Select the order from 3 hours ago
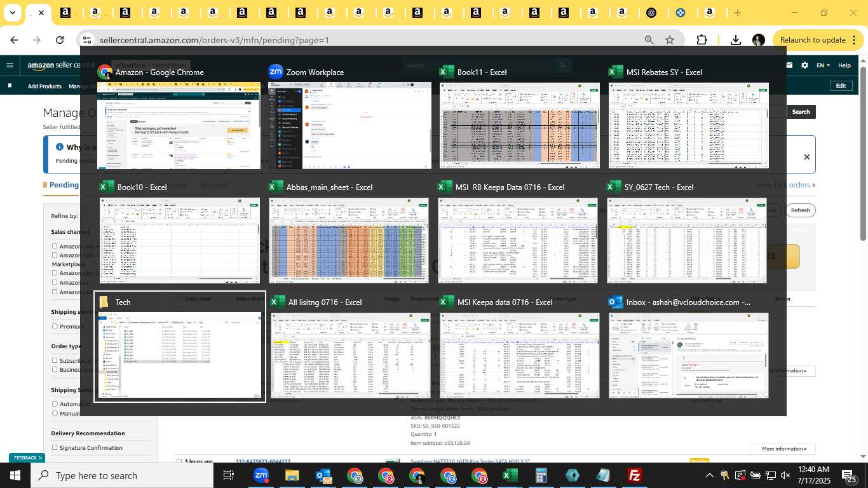Viewport: 868px width, 488px height. pyautogui.click(x=179, y=462)
